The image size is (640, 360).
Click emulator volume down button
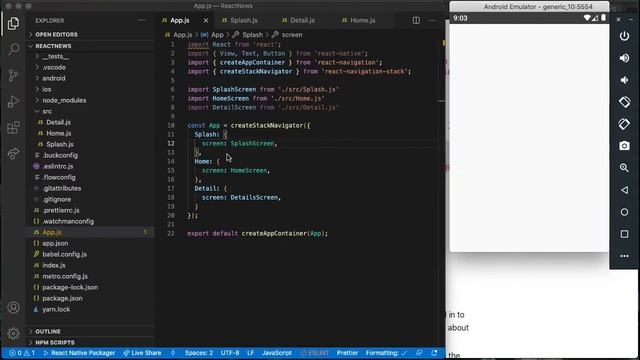pos(624,80)
